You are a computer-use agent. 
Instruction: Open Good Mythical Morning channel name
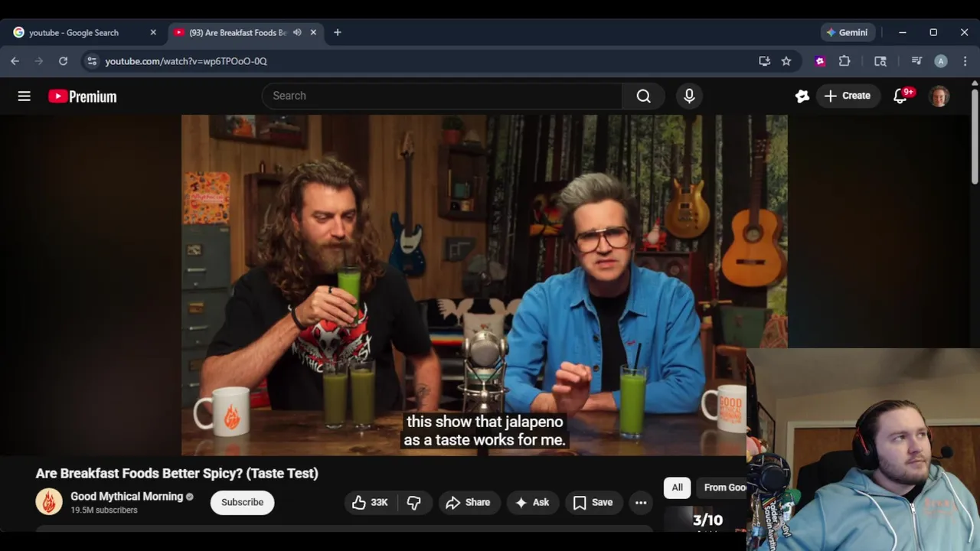pyautogui.click(x=127, y=497)
